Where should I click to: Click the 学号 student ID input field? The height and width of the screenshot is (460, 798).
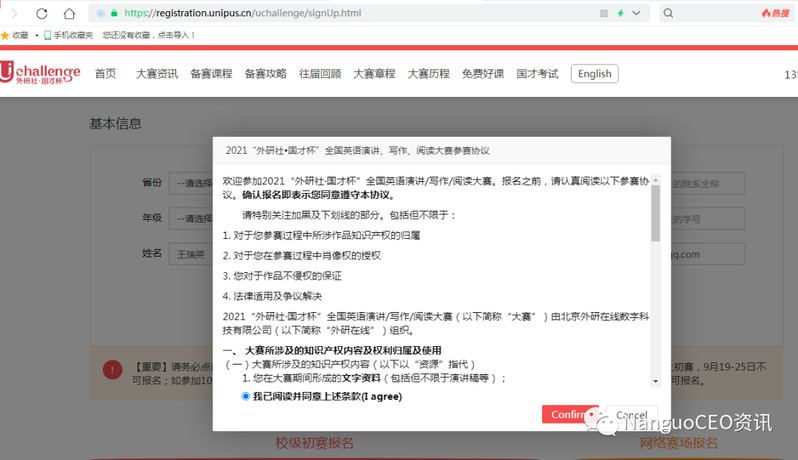pos(708,219)
